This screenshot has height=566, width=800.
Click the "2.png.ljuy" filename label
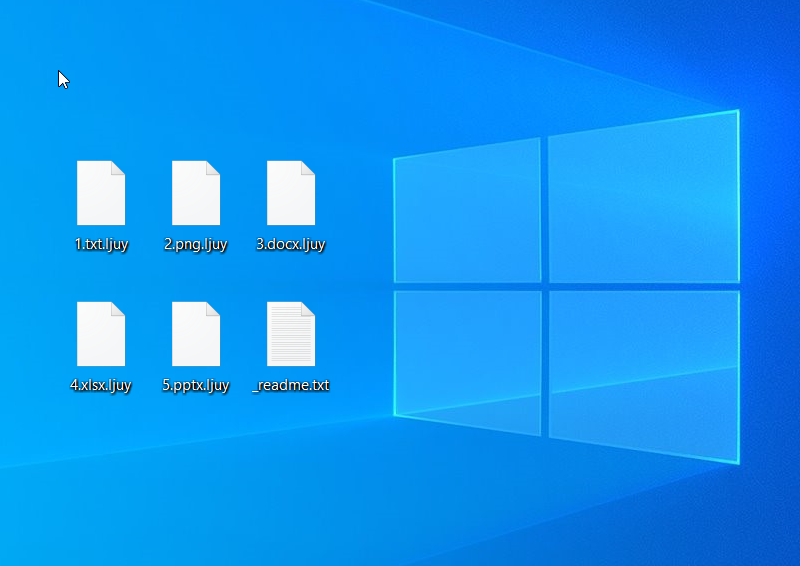click(196, 244)
